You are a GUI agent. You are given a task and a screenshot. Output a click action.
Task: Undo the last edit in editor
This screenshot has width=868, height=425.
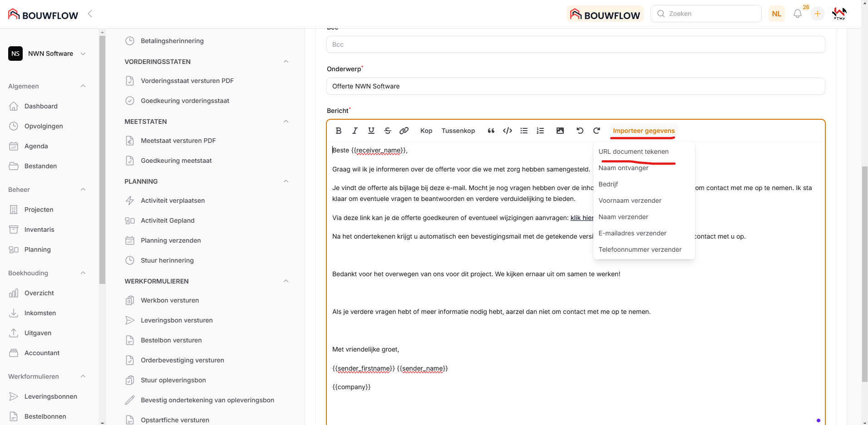[580, 131]
